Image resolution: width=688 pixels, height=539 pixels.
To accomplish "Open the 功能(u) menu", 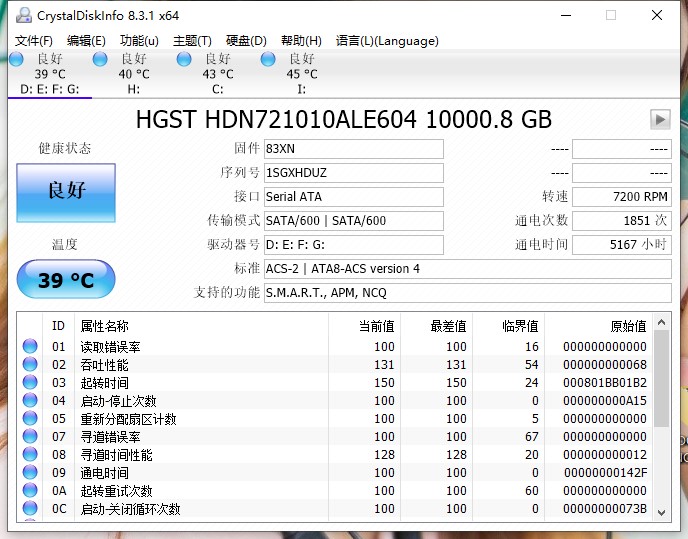I will click(x=139, y=41).
